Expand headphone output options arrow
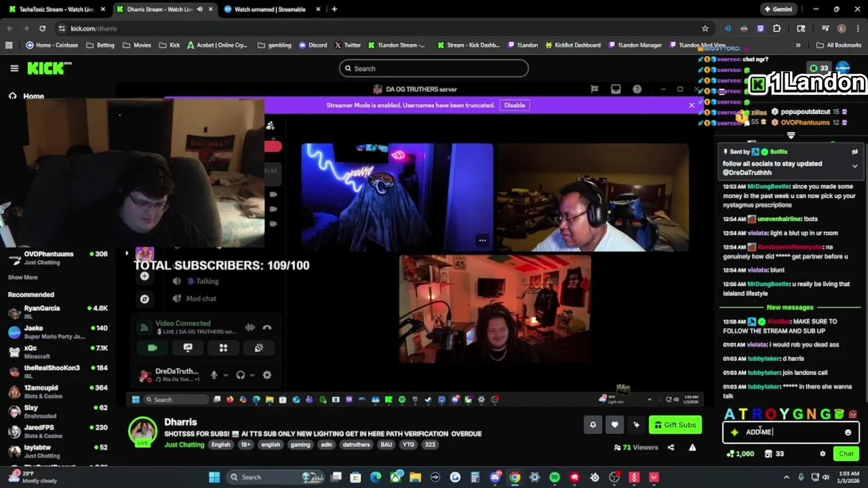868x488 pixels. (252, 375)
